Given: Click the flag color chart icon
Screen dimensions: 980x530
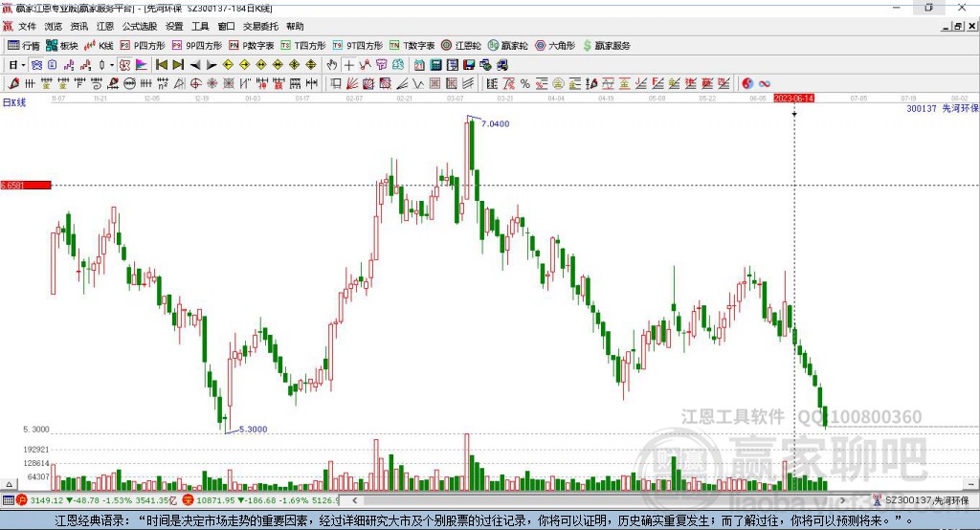Looking at the screenshot, I should pyautogui.click(x=142, y=65).
